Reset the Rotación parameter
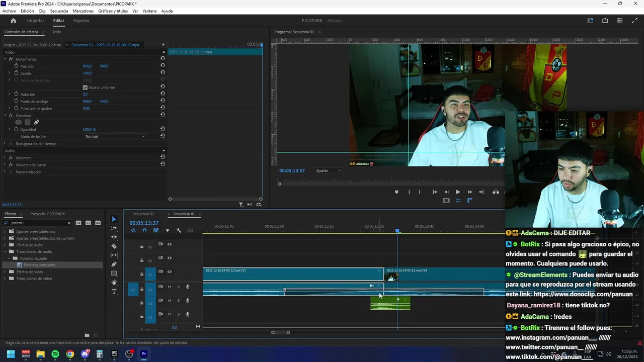 tap(163, 94)
